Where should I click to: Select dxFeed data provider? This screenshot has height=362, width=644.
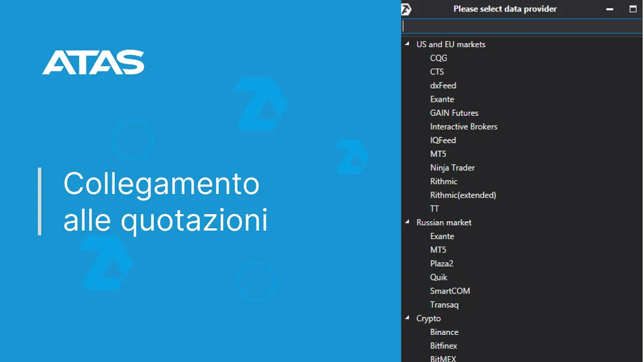(x=443, y=85)
